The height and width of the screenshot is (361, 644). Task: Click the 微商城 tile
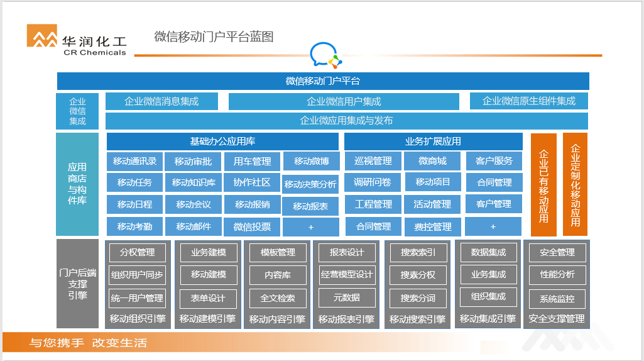(432, 161)
